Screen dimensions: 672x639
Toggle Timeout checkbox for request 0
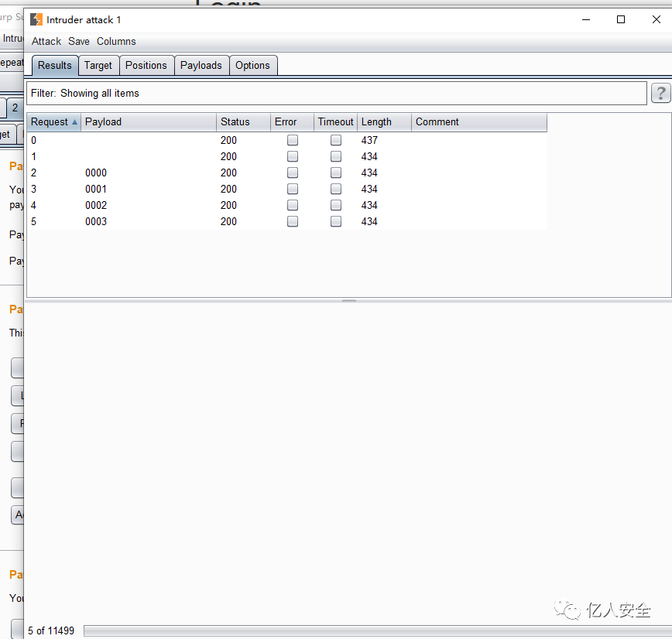[x=336, y=140]
